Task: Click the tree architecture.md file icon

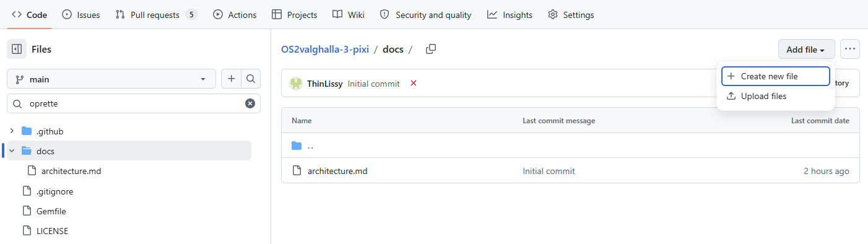Action: click(x=32, y=171)
